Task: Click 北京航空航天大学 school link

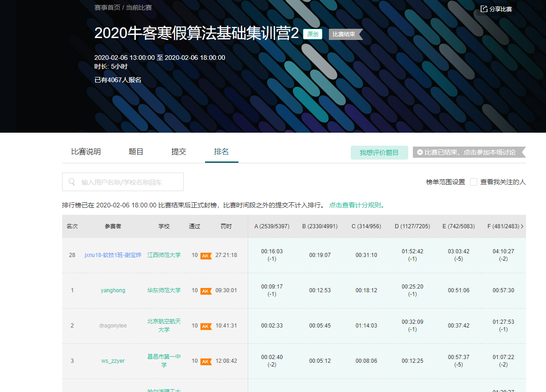Action: (164, 326)
